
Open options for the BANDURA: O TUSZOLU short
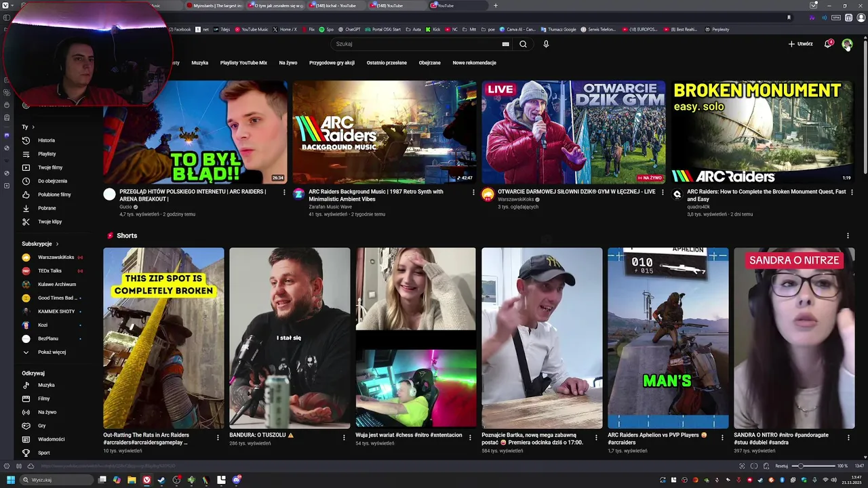(344, 437)
